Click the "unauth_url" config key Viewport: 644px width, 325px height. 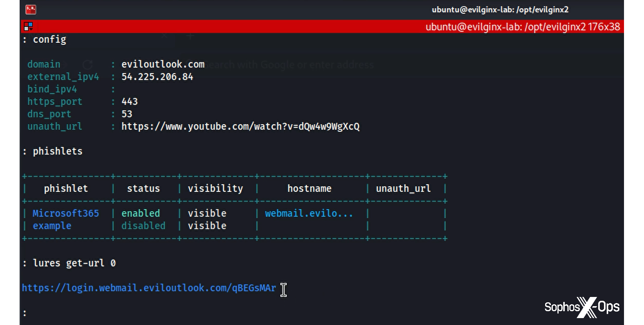pos(55,126)
